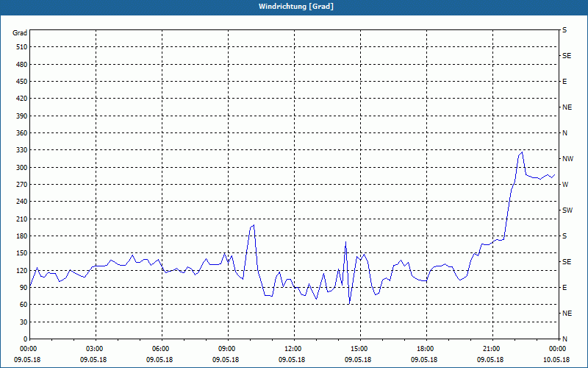Viewport: 588px width, 368px height.
Task: Select the 60 degree axis label
Action: pos(24,305)
